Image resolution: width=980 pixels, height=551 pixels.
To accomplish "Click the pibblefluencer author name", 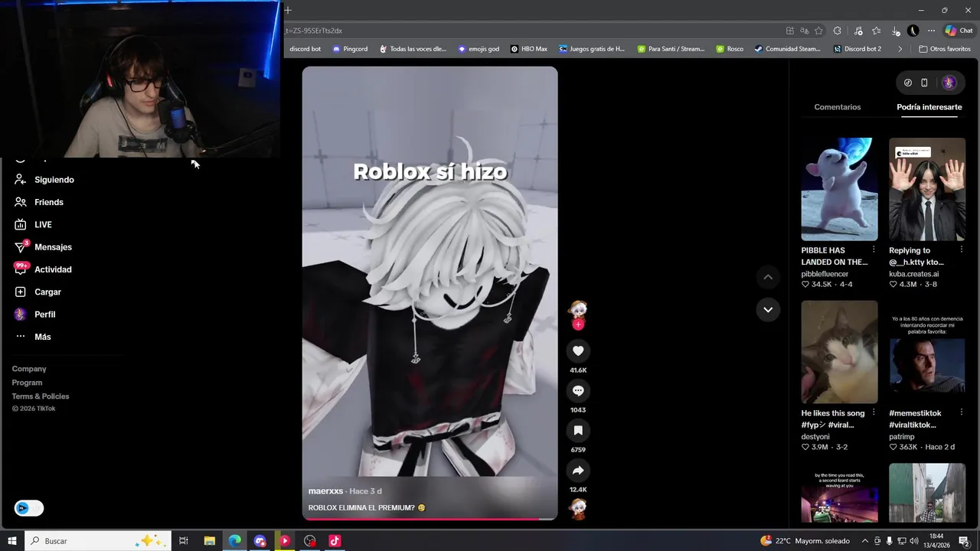I will (x=825, y=274).
